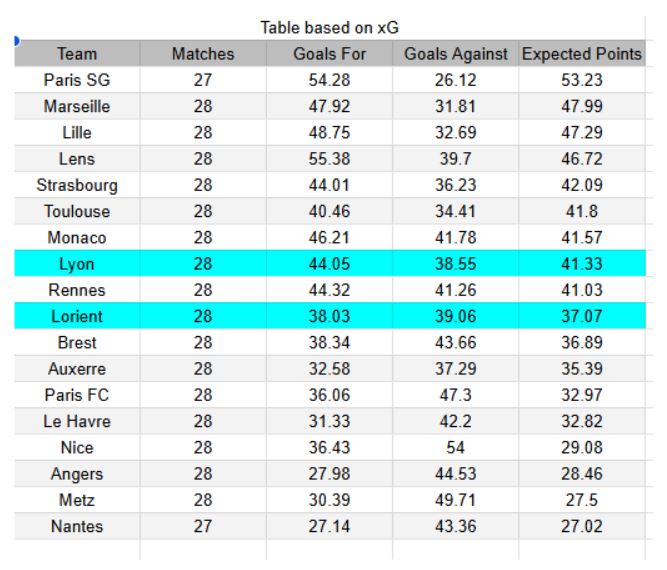Click the highlighted Lyon team cell
This screenshot has height=570, width=667.
coord(77,264)
